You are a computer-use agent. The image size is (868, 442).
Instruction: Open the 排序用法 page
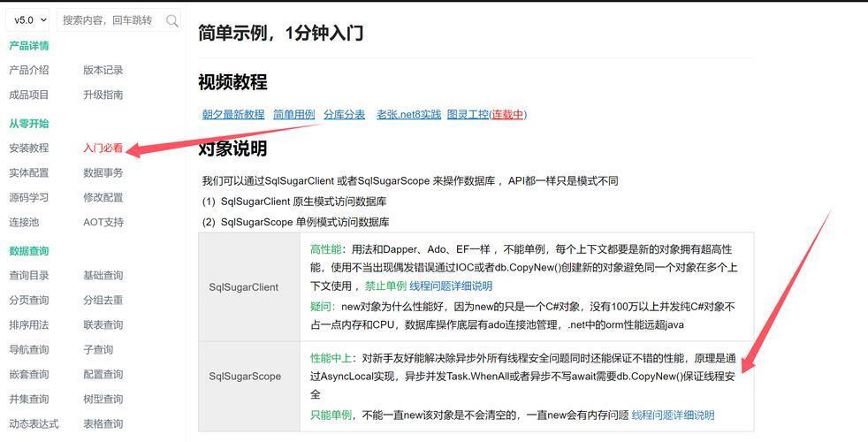[29, 324]
